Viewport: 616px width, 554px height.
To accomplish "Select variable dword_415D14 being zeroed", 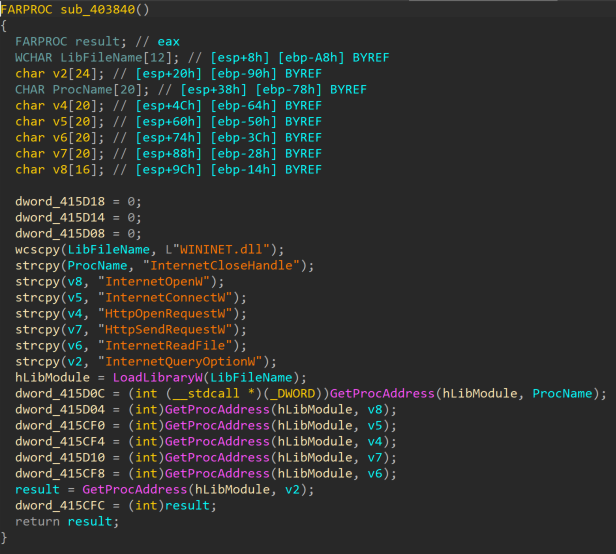I will click(60, 218).
